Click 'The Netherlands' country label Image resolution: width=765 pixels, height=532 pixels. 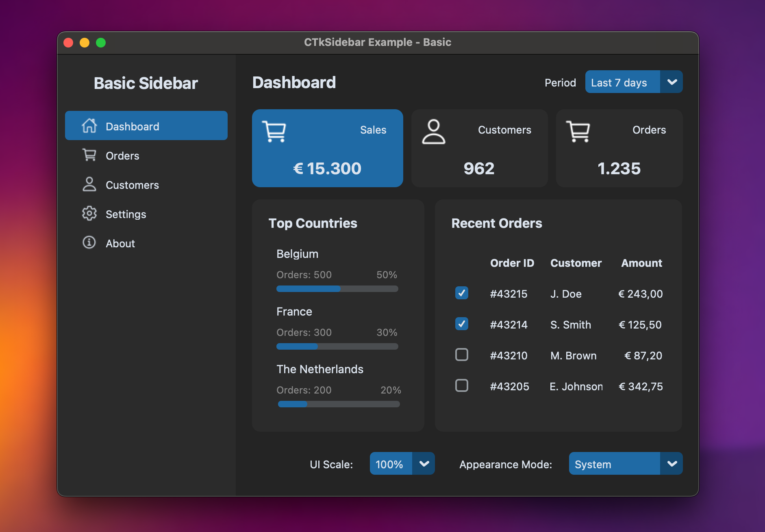320,369
